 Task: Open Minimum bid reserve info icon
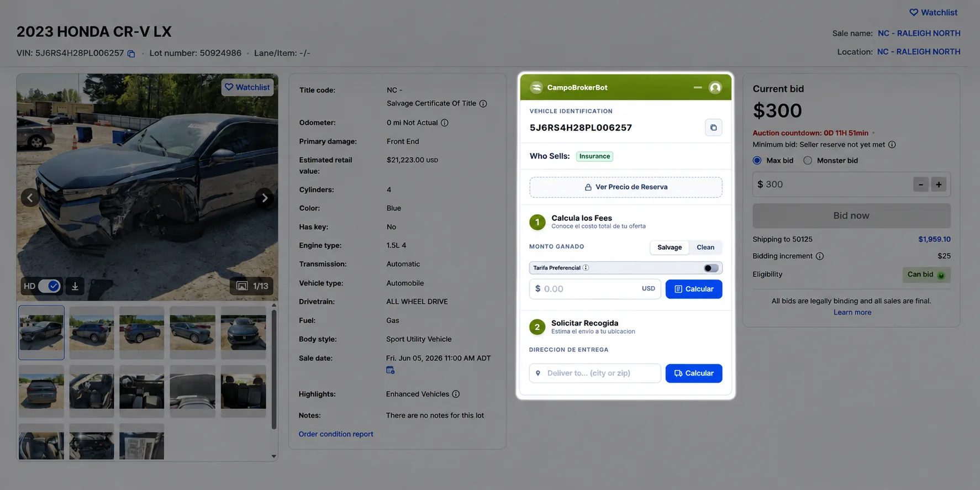892,145
